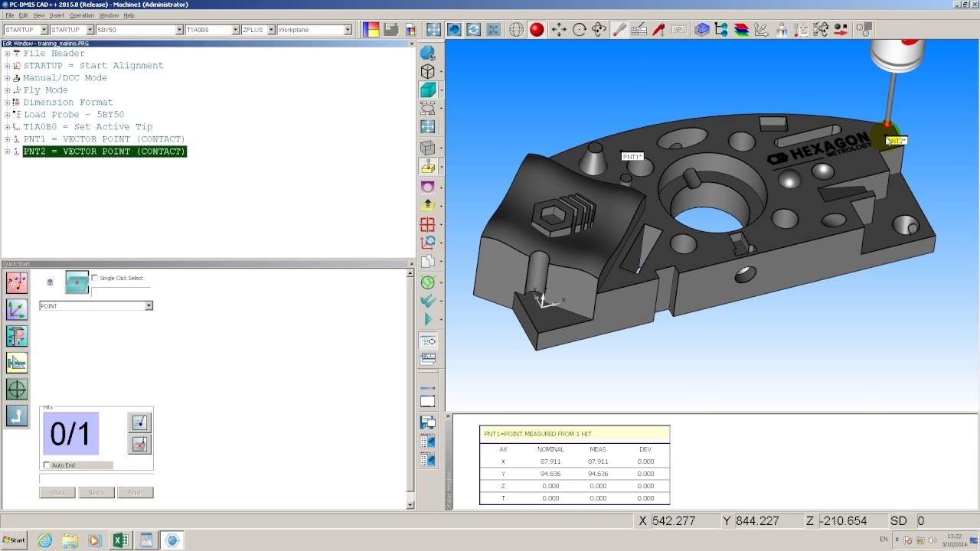This screenshot has width=980, height=551.
Task: Click the Finish button in Quick Start
Action: (135, 493)
